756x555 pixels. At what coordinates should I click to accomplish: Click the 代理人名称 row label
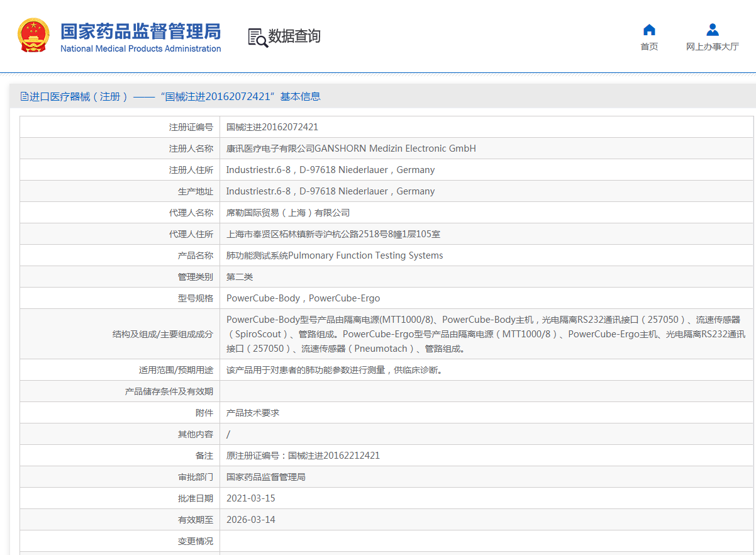pos(191,213)
